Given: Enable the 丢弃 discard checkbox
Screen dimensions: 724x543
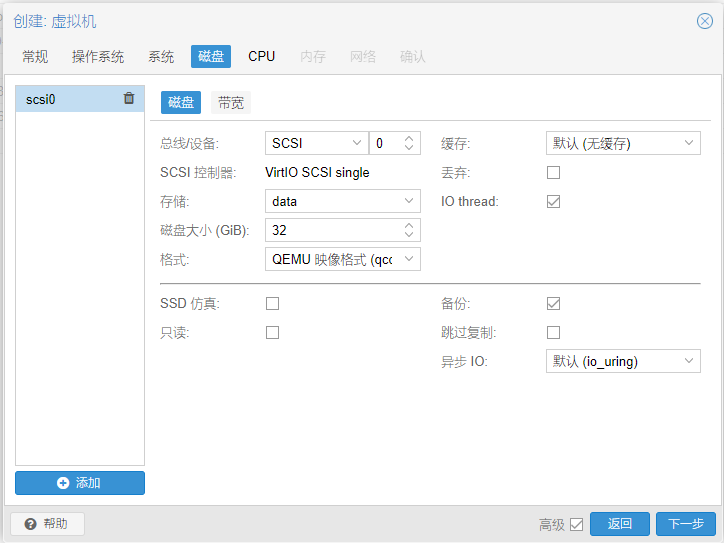Looking at the screenshot, I should (x=553, y=172).
